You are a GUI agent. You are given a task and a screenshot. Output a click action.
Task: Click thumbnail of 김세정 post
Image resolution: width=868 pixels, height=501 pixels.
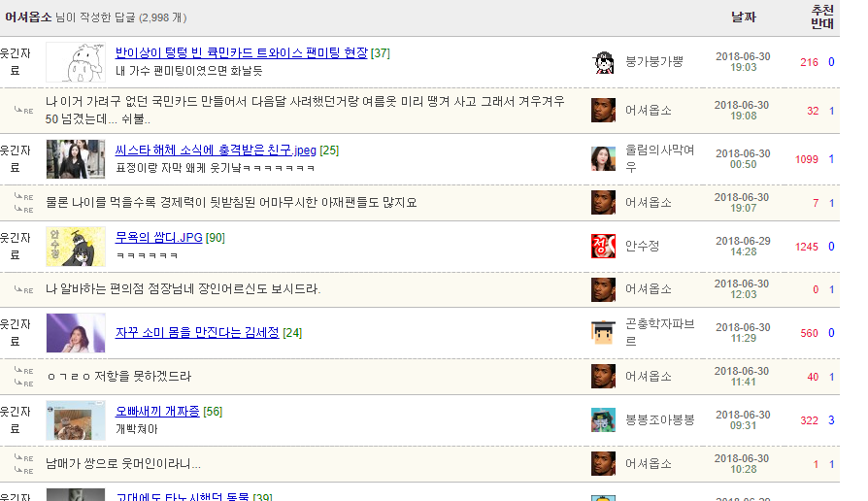coord(76,333)
